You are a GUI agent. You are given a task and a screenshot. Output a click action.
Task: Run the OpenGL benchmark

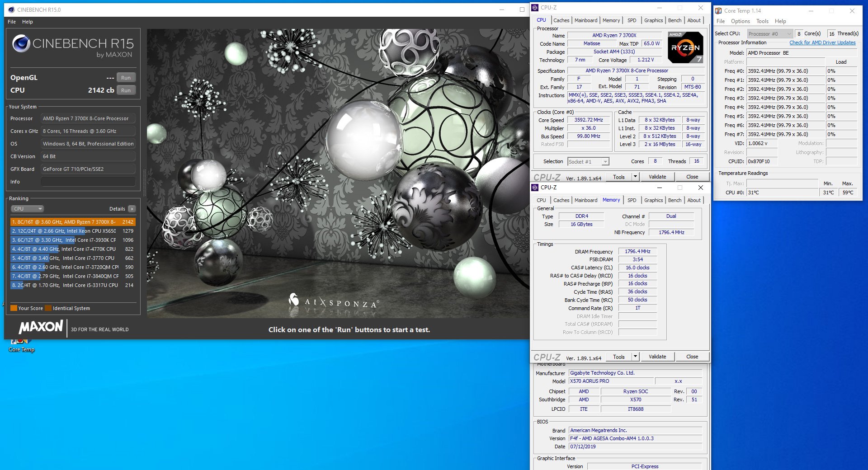click(126, 78)
